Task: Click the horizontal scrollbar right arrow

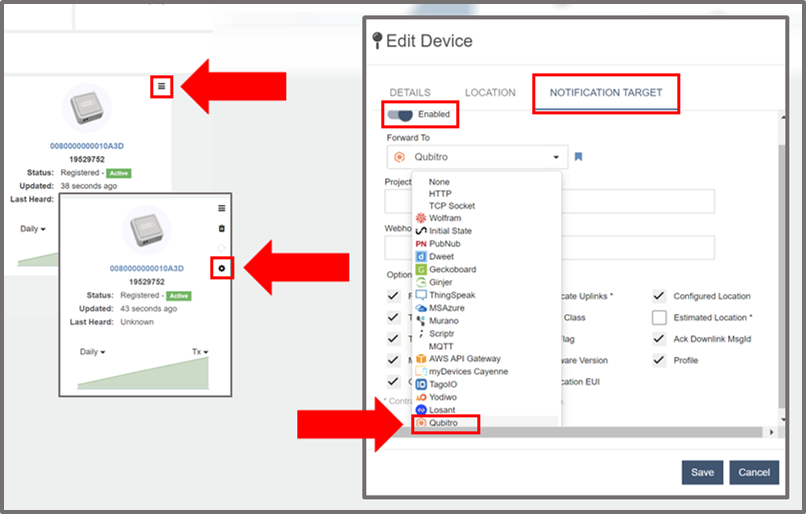Action: point(771,432)
